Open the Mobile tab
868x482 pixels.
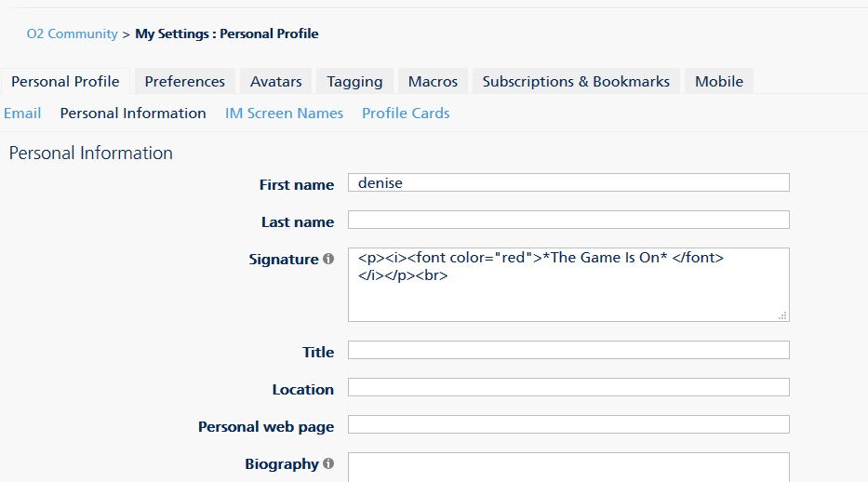(x=719, y=81)
